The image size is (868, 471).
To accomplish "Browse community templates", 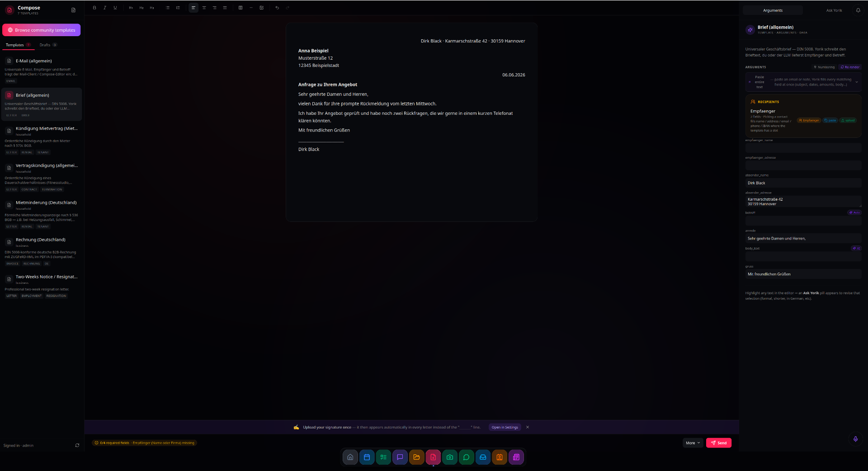I will pyautogui.click(x=42, y=30).
